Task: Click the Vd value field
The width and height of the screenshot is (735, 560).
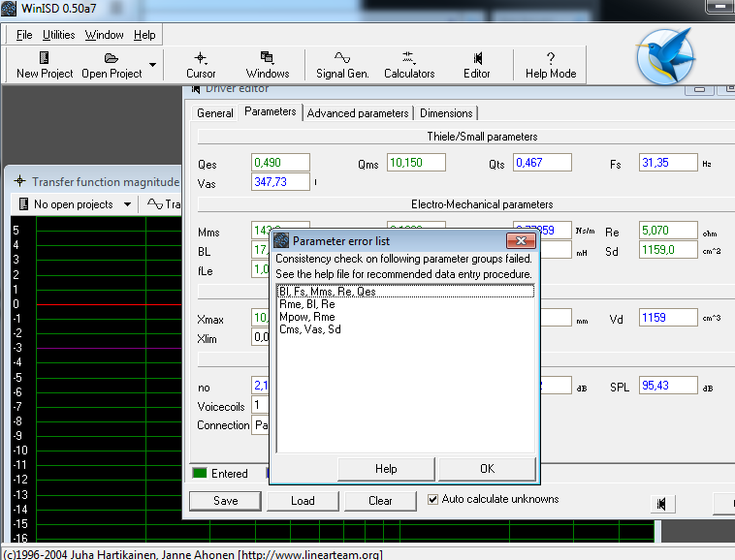Action: click(x=668, y=318)
